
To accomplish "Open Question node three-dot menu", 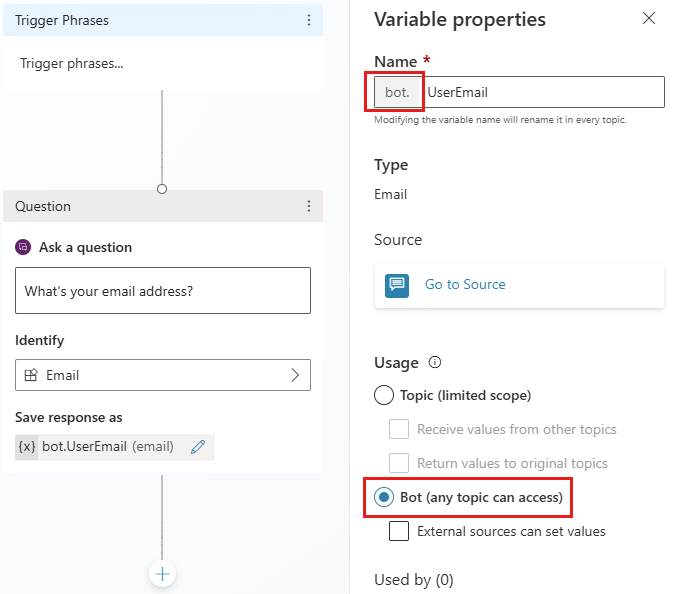I will click(x=308, y=206).
